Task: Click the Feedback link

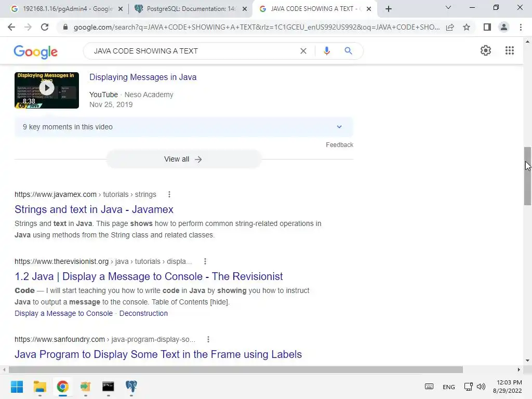Action: (x=339, y=145)
